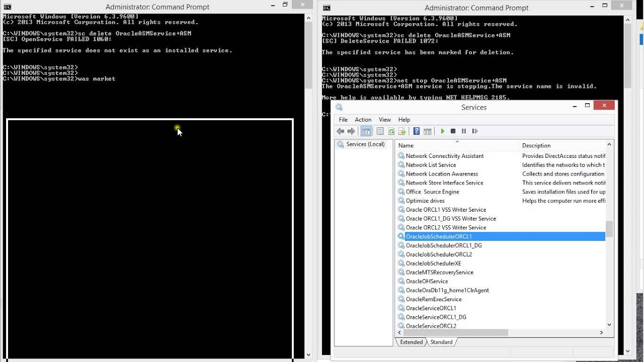Click the Forward arrow in Services toolbar
This screenshot has width=644, height=362.
pos(351,131)
